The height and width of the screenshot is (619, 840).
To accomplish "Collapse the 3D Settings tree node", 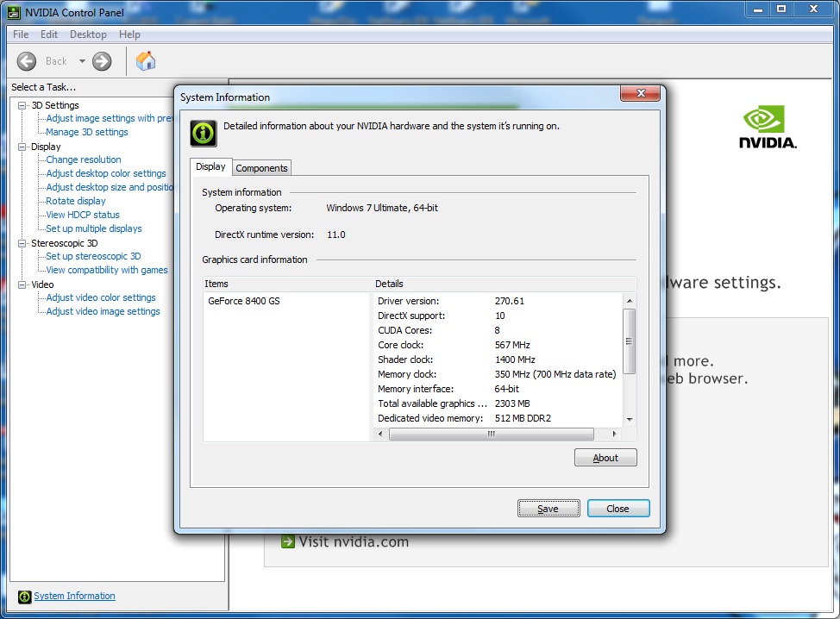I will click(22, 105).
